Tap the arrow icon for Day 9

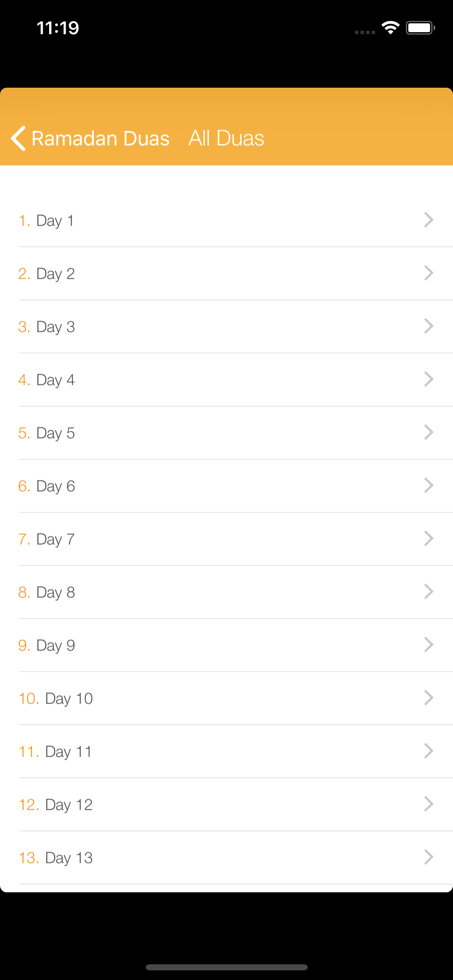click(x=428, y=644)
